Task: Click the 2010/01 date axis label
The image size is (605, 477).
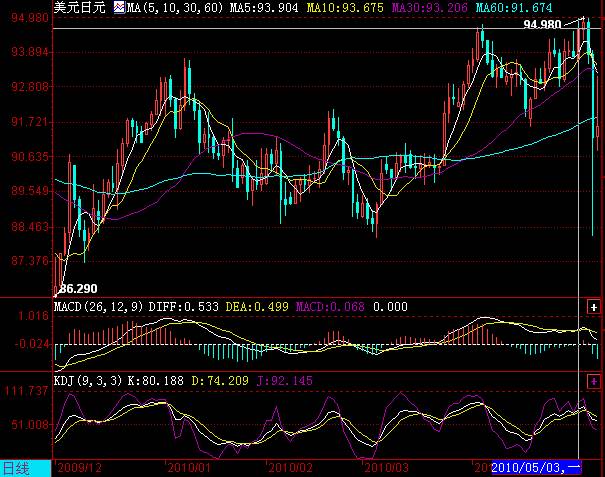Action: (189, 468)
